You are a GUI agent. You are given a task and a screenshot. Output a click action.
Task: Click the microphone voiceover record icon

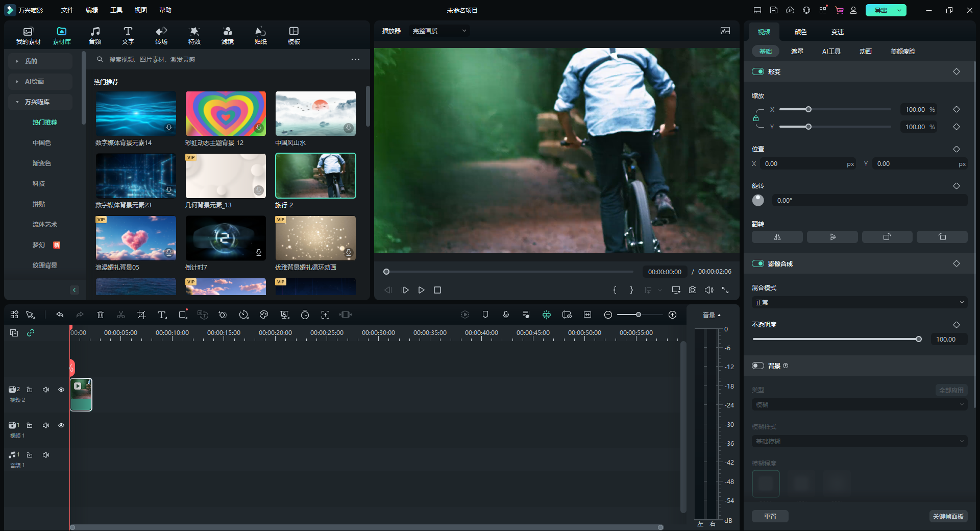click(506, 315)
